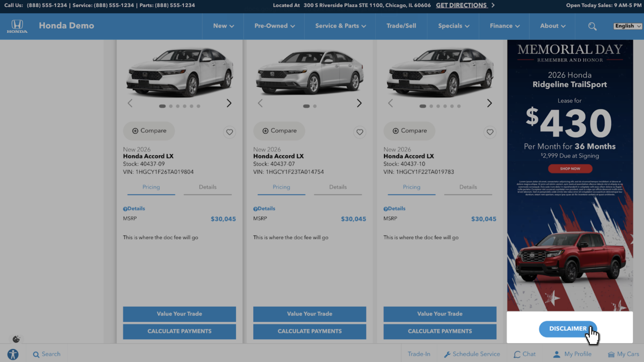Expand the New vehicles menu

223,26
